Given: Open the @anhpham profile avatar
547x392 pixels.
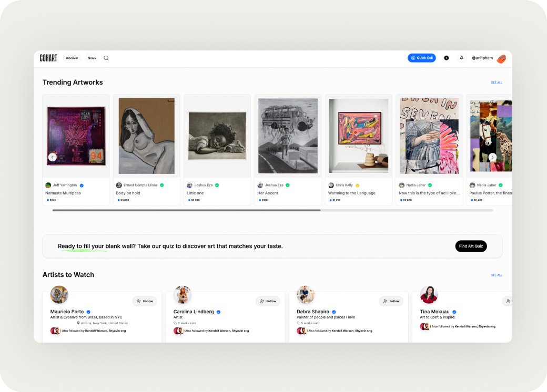Looking at the screenshot, I should click(x=501, y=58).
